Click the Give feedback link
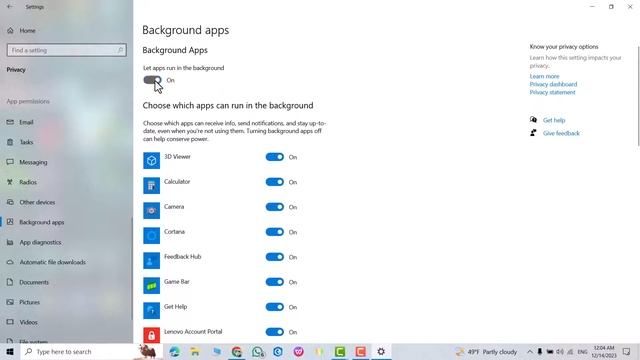640x360 pixels. coord(561,133)
